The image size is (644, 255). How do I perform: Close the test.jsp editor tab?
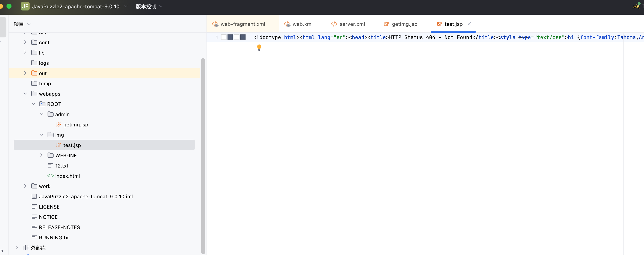tap(469, 24)
